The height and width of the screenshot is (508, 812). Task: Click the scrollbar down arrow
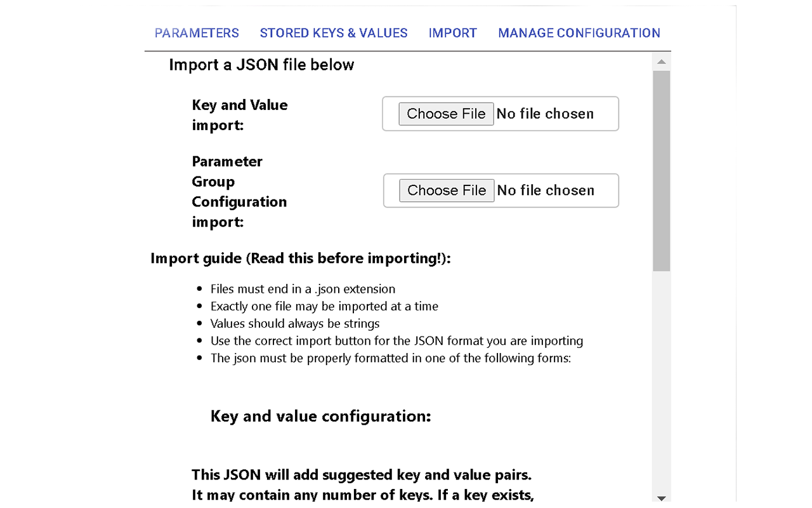662,497
